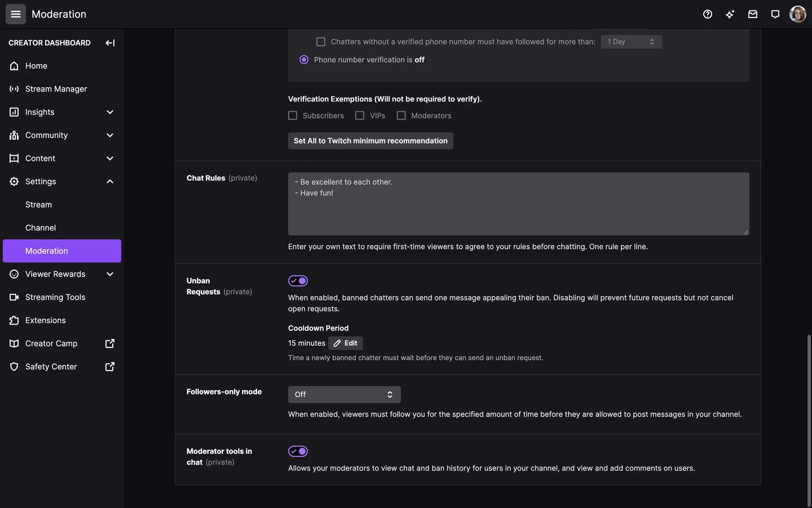
Task: Open the hamburger navigation menu
Action: [x=16, y=14]
